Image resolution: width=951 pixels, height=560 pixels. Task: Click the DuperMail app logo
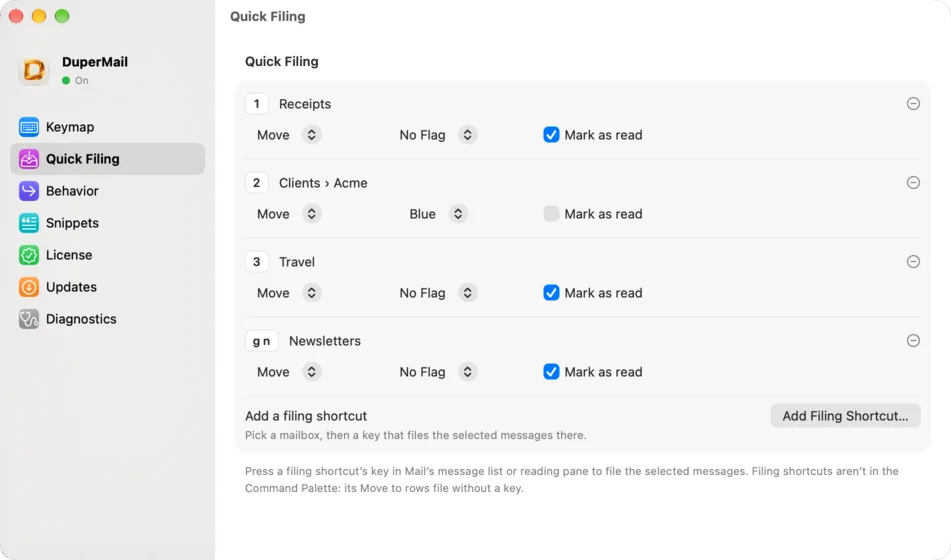click(34, 70)
